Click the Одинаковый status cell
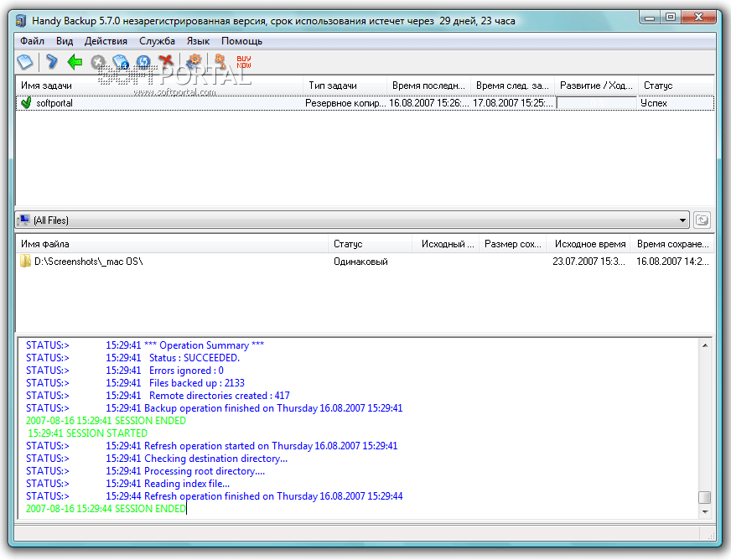This screenshot has width=731, height=560. [x=360, y=262]
